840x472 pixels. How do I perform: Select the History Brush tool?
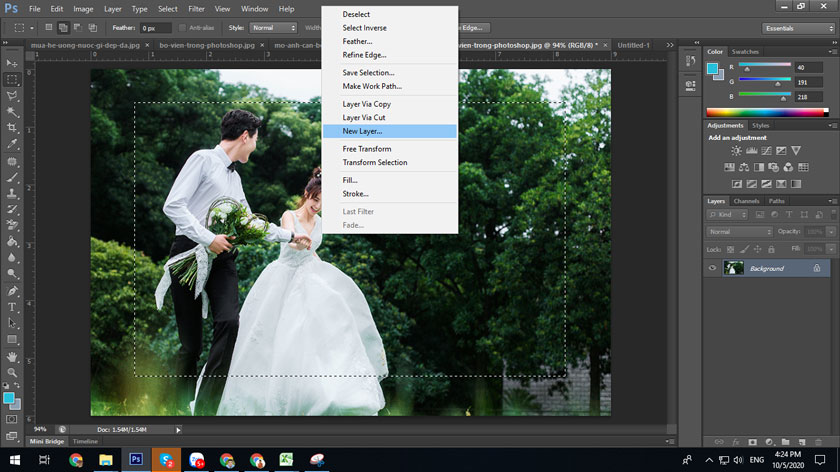12,209
